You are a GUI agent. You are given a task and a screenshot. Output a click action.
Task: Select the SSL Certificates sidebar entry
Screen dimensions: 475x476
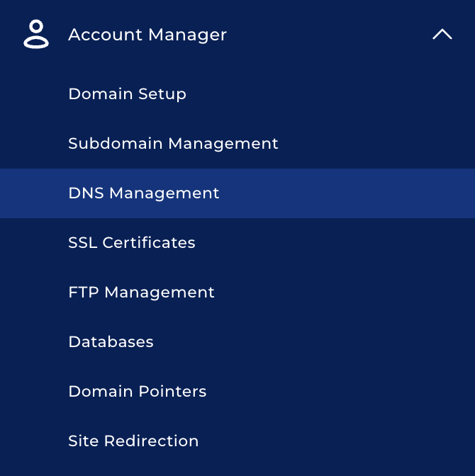[x=132, y=242]
